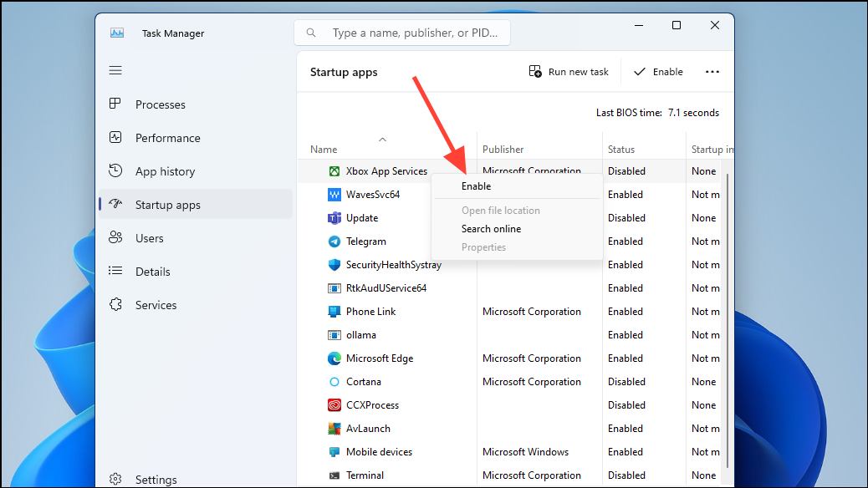
Task: Click the Processes sidebar icon
Action: click(x=115, y=104)
